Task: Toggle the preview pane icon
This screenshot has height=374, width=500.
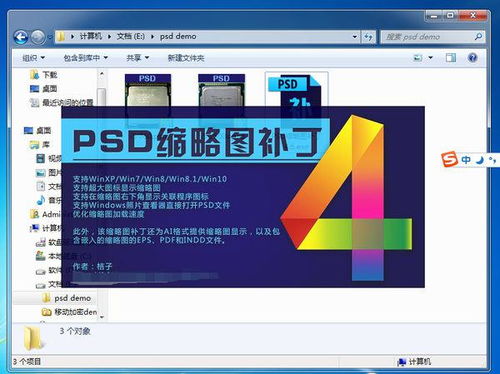Action: (451, 58)
